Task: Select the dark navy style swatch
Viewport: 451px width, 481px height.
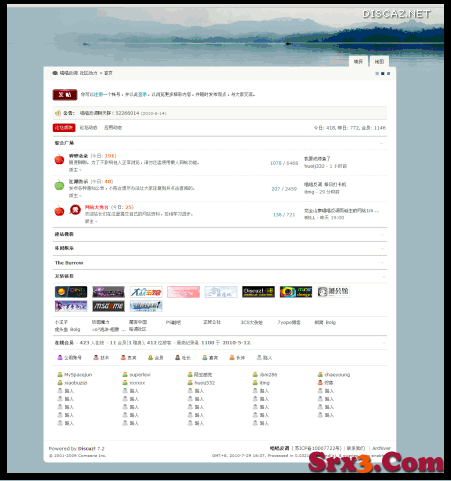Action: coord(383,73)
